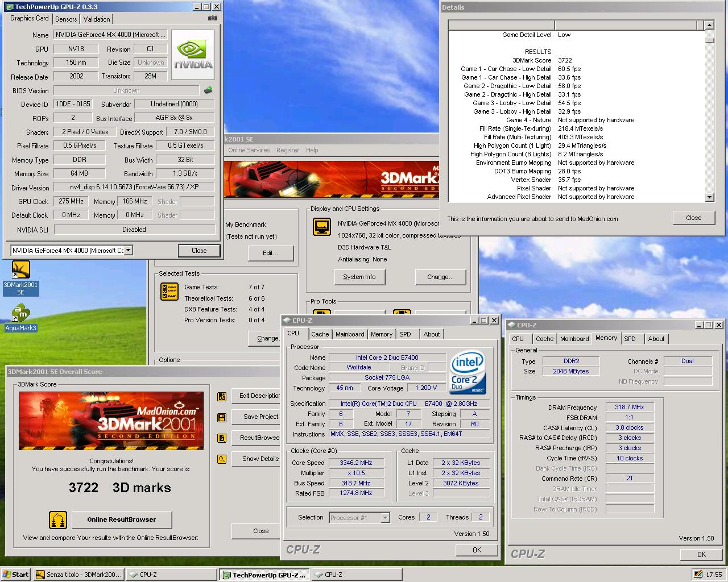
Task: Click the ResultBrowser icon in score window
Action: (x=222, y=438)
